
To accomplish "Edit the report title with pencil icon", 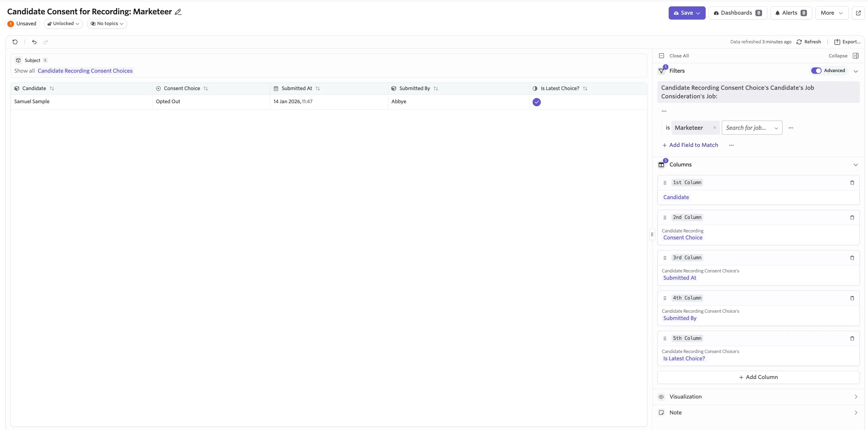I will pyautogui.click(x=178, y=12).
